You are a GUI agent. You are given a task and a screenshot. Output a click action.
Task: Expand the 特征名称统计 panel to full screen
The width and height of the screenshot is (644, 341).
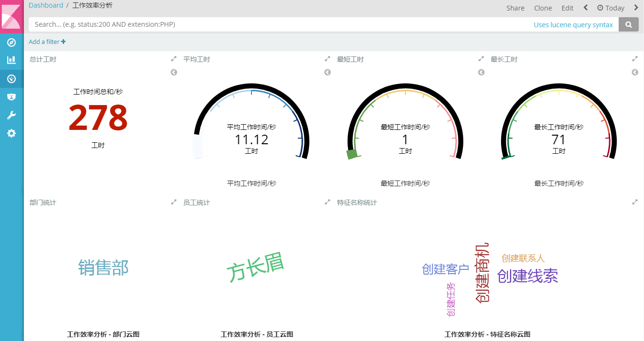tap(635, 202)
